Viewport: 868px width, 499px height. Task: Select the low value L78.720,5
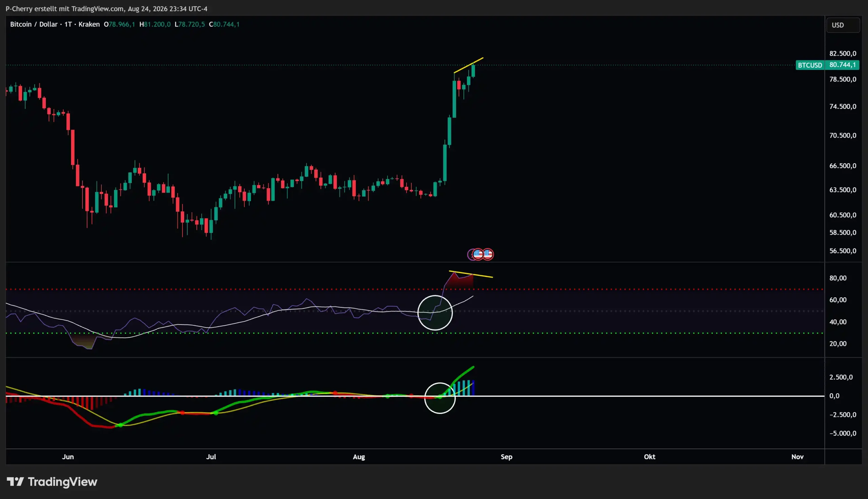(x=190, y=24)
